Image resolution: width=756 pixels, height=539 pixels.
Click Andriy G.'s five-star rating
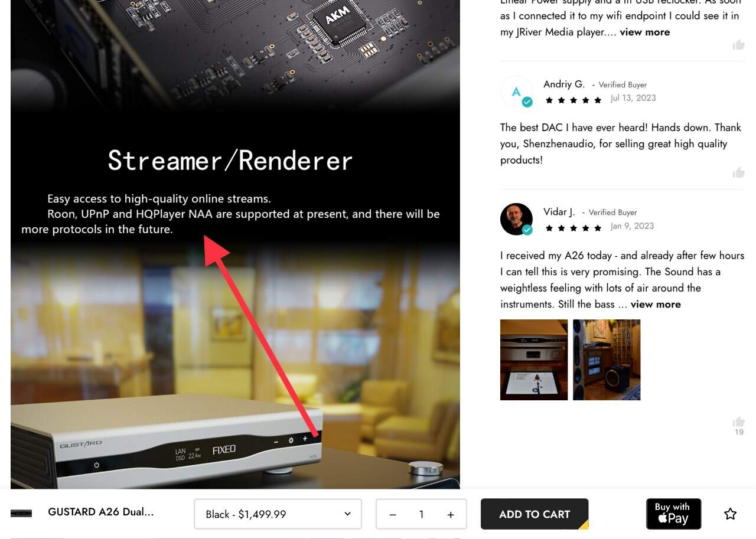(573, 100)
